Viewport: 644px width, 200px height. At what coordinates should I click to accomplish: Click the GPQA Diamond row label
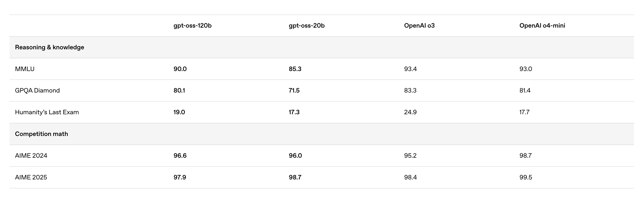(x=37, y=90)
